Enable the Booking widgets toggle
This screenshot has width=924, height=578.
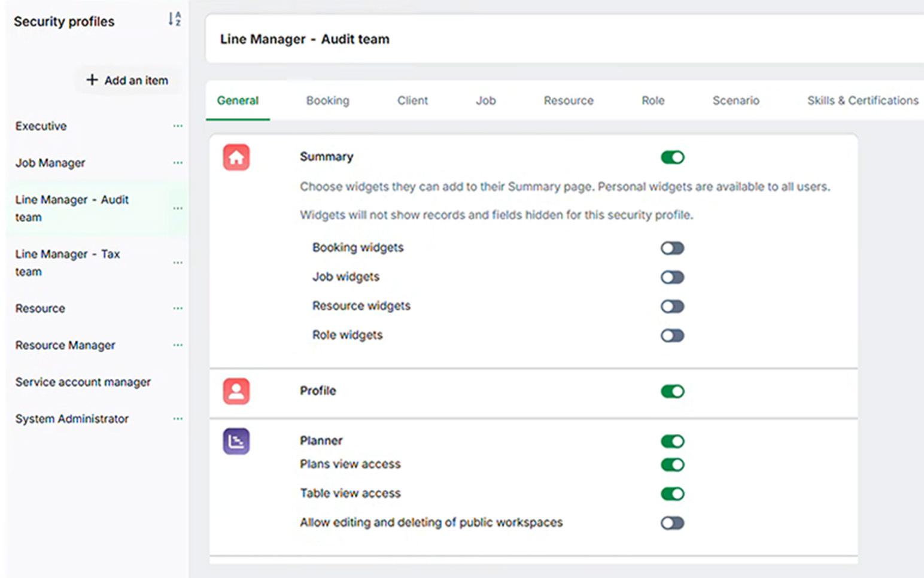tap(672, 248)
